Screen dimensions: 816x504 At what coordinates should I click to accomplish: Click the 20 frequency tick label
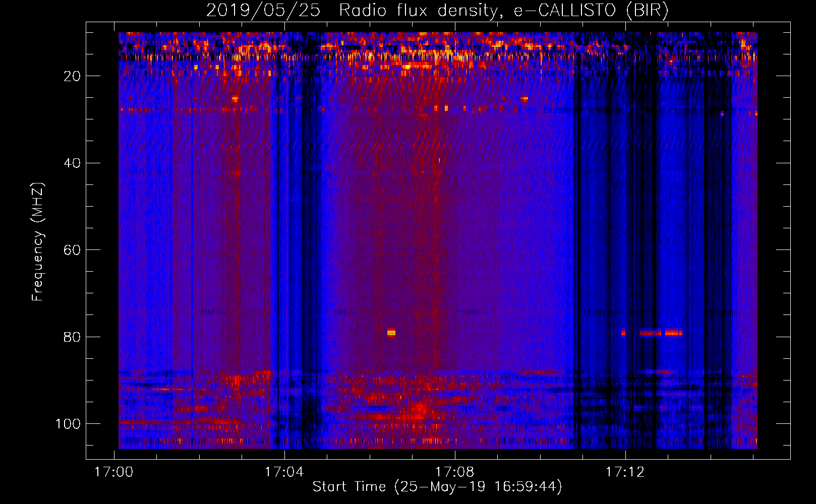point(73,76)
